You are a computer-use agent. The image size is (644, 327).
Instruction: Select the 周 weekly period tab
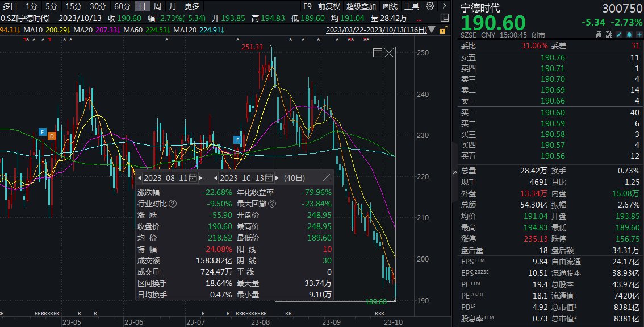click(157, 6)
